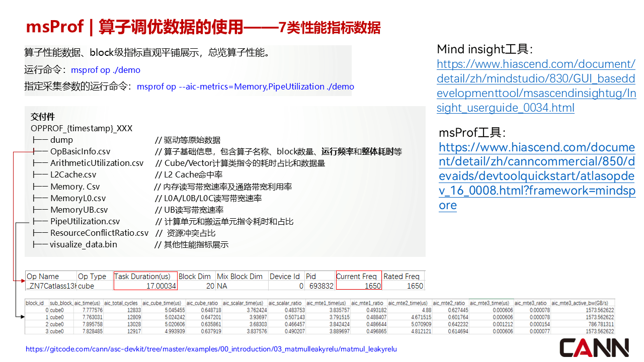Click the 'Mix Block Dim' column header
The image size is (644, 362).
(x=239, y=276)
